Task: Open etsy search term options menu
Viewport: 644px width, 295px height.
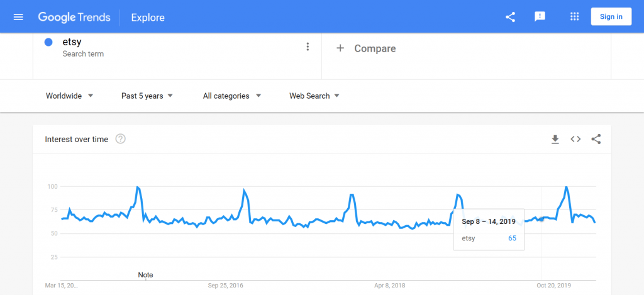Action: 308,47
